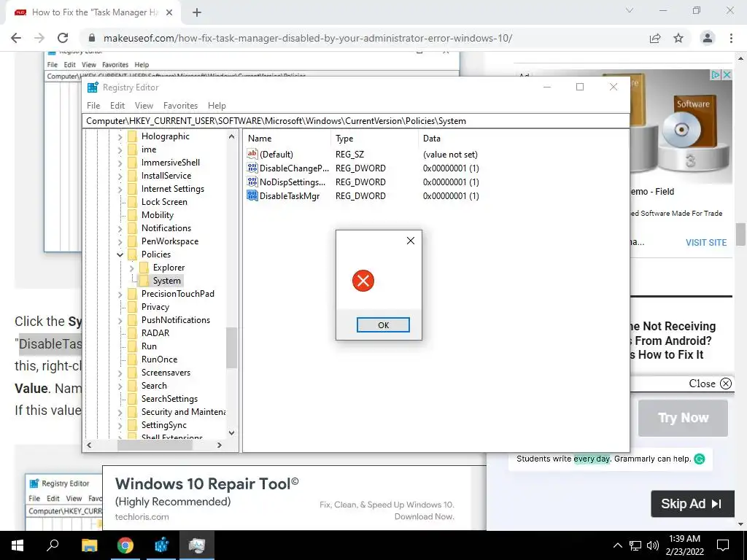The width and height of the screenshot is (747, 560).
Task: Close the error dialog with X
Action: pos(411,241)
